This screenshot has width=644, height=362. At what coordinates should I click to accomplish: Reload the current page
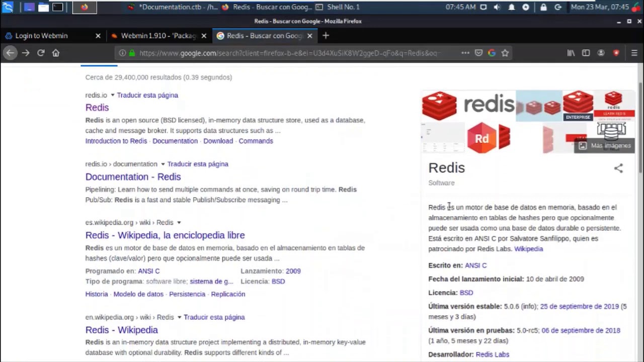tap(41, 53)
